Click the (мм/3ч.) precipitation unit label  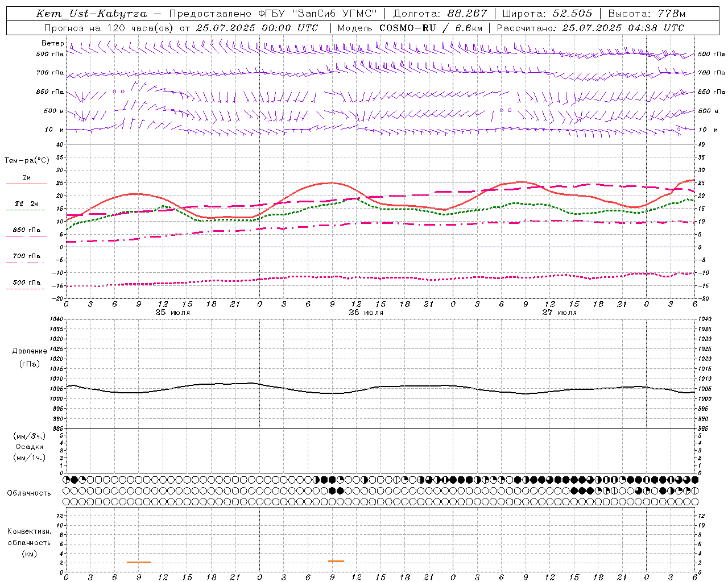coord(29,436)
